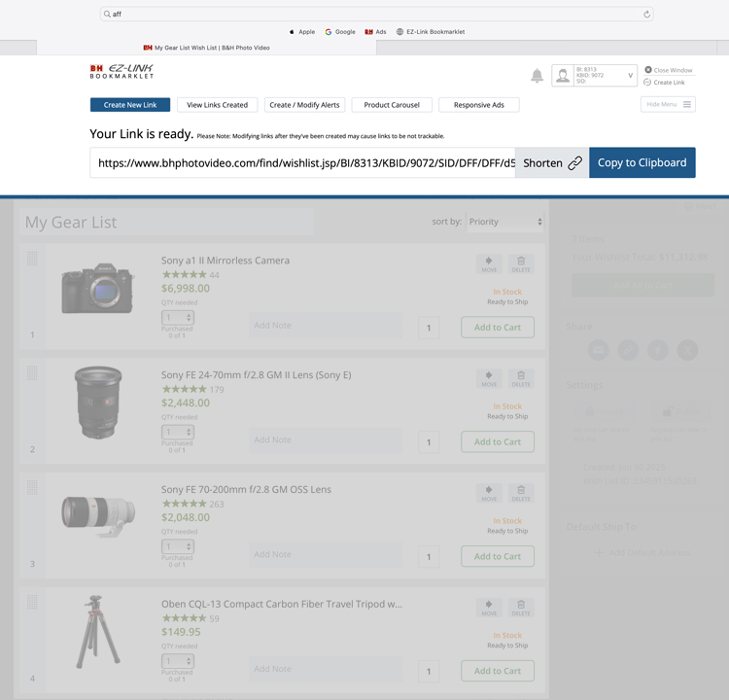This screenshot has width=729, height=700.
Task: Click the Shorten link chain icon
Action: click(574, 162)
